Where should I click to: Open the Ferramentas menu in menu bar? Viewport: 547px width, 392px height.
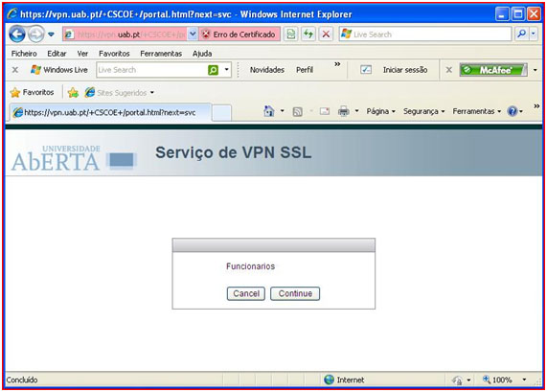pyautogui.click(x=161, y=54)
